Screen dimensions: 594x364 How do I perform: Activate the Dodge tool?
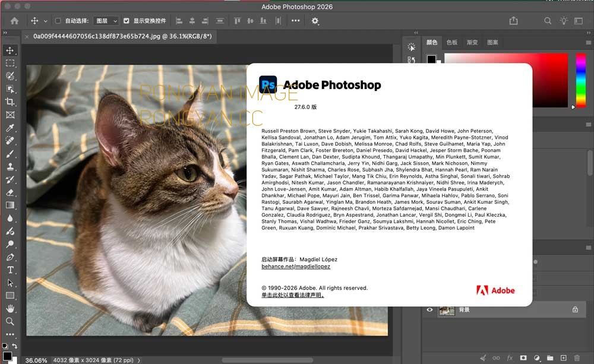[x=10, y=244]
